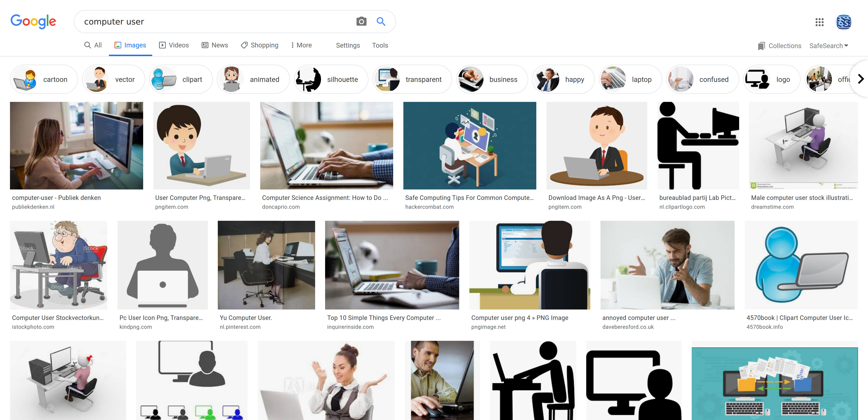Viewport: 868px width, 420px height.
Task: Click the Google search magnifying glass icon
Action: (381, 22)
